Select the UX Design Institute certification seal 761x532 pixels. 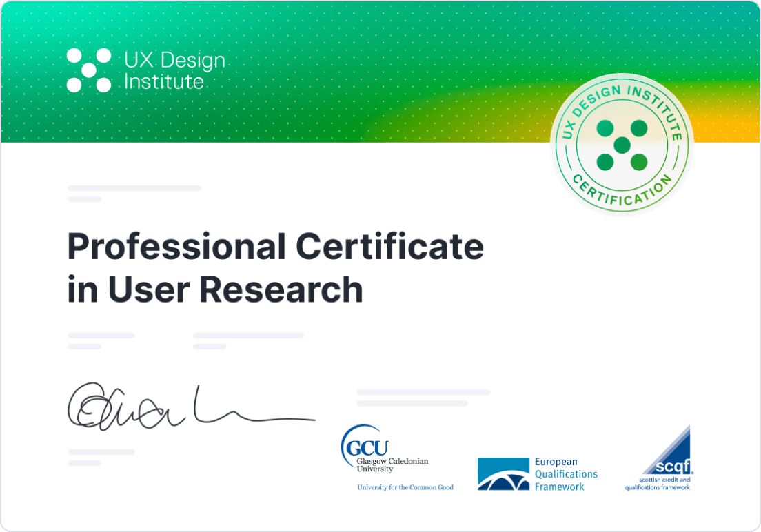click(x=621, y=145)
